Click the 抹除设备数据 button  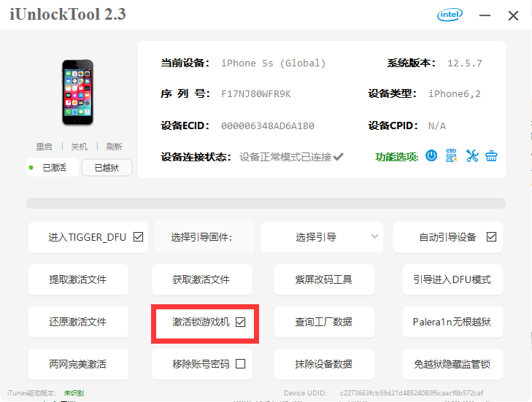tap(324, 364)
